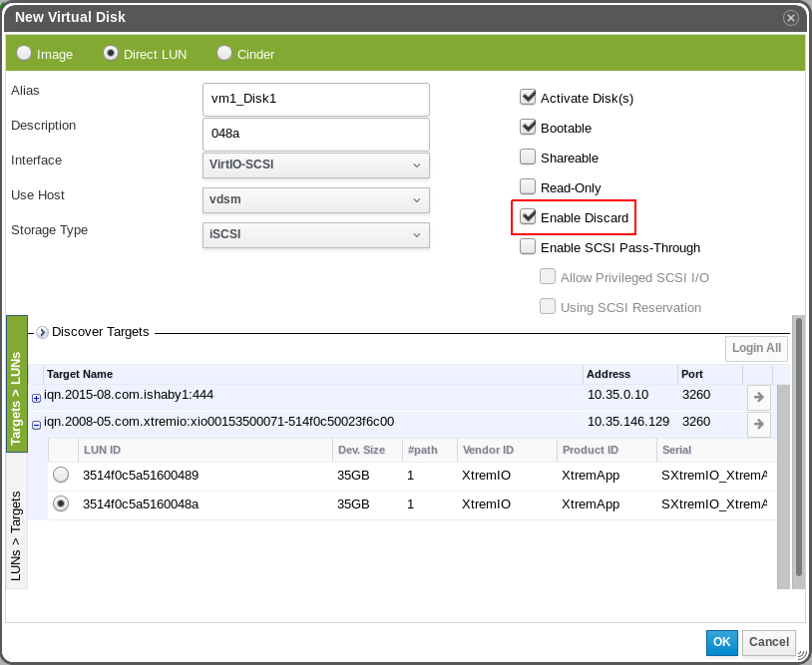812x665 pixels.
Task: Click the Cancel button
Action: [768, 643]
